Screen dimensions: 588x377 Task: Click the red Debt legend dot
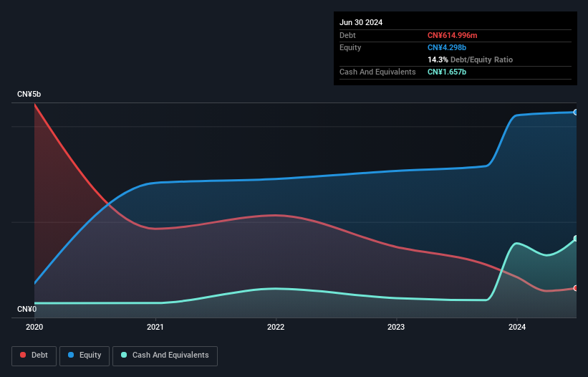pos(23,355)
